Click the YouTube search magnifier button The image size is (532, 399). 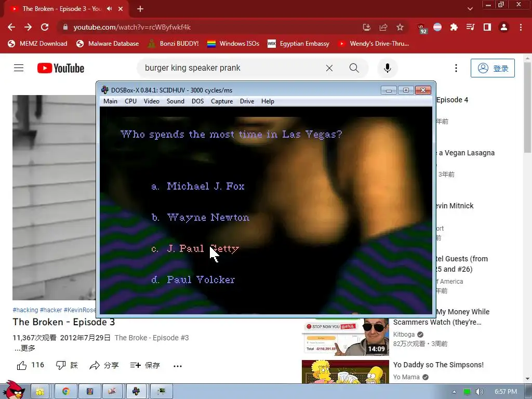click(354, 68)
